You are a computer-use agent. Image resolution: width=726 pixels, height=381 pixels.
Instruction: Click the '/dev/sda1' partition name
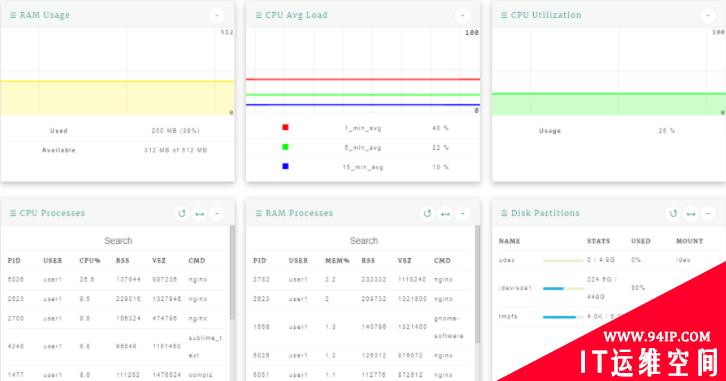tap(515, 288)
